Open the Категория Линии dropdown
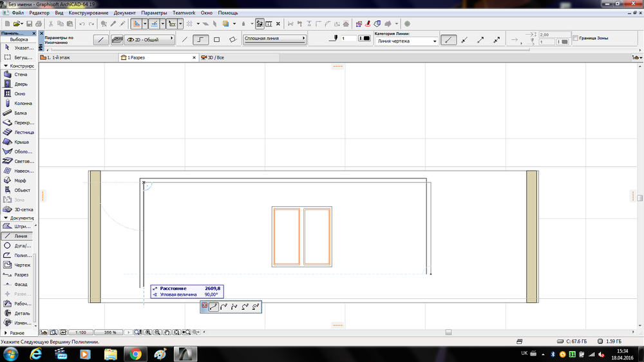The image size is (644, 362). (x=406, y=41)
